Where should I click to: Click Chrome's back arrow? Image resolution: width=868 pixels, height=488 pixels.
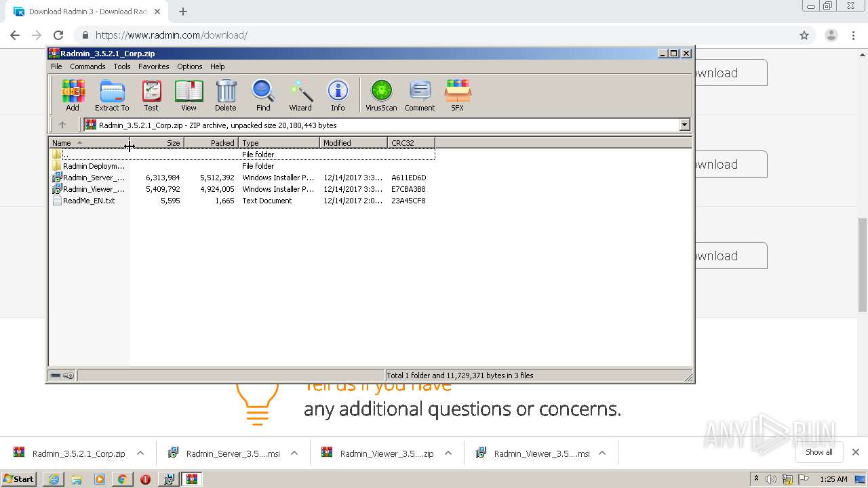coord(15,35)
